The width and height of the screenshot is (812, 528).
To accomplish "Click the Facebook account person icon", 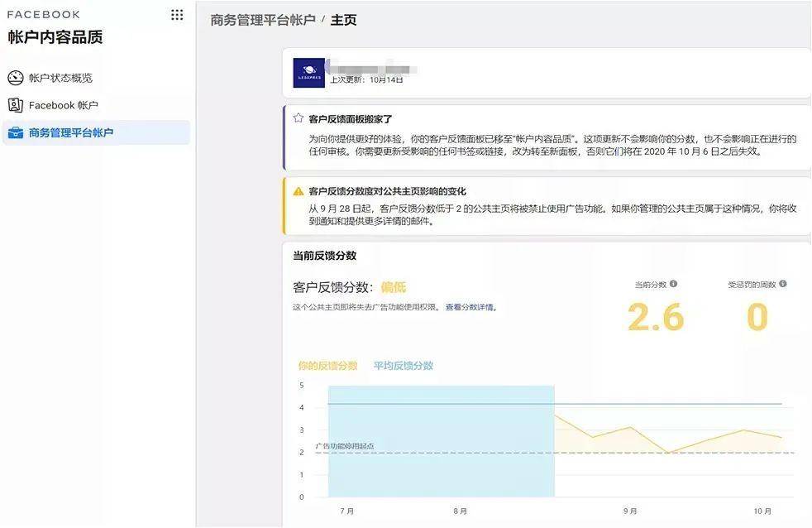I will coord(15,105).
